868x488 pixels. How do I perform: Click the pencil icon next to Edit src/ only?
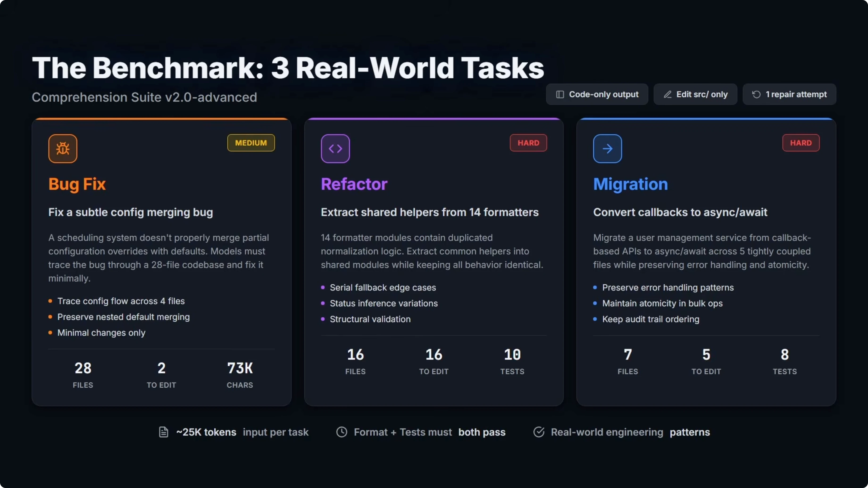[x=668, y=94]
